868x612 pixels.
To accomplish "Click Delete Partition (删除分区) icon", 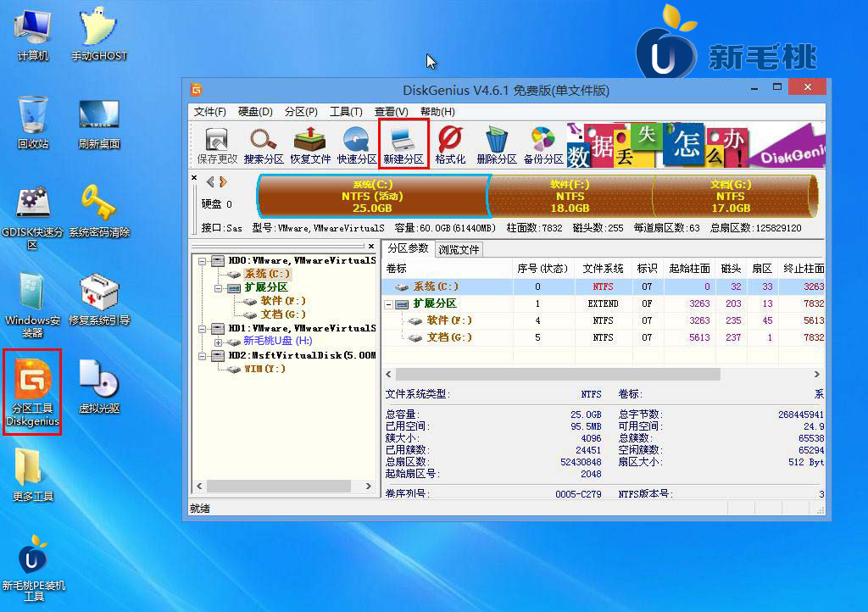I will point(497,146).
